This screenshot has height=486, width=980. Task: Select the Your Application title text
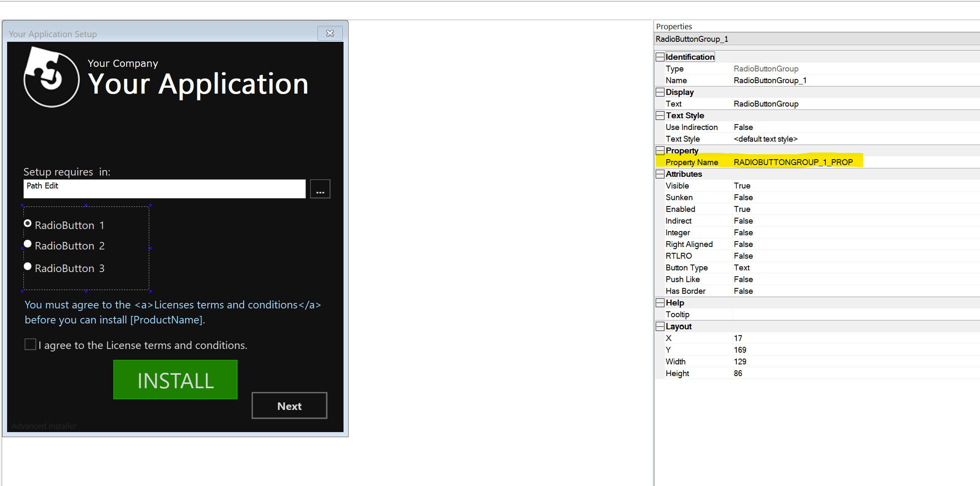[198, 85]
